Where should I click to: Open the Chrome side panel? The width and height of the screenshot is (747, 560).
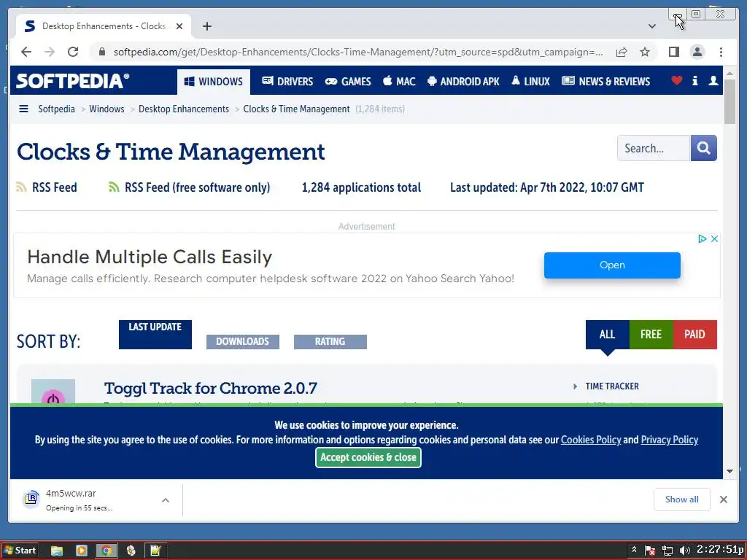click(x=673, y=52)
